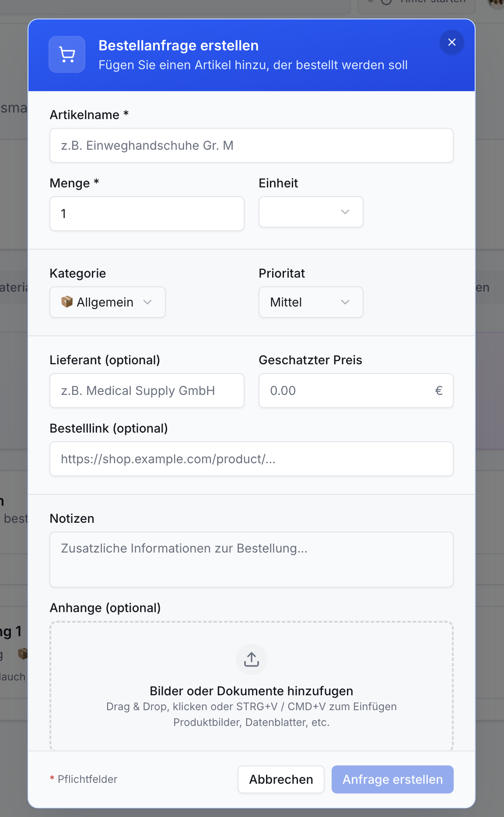This screenshot has height=817, width=504.
Task: Click the Artikelname input field
Action: pyautogui.click(x=252, y=145)
